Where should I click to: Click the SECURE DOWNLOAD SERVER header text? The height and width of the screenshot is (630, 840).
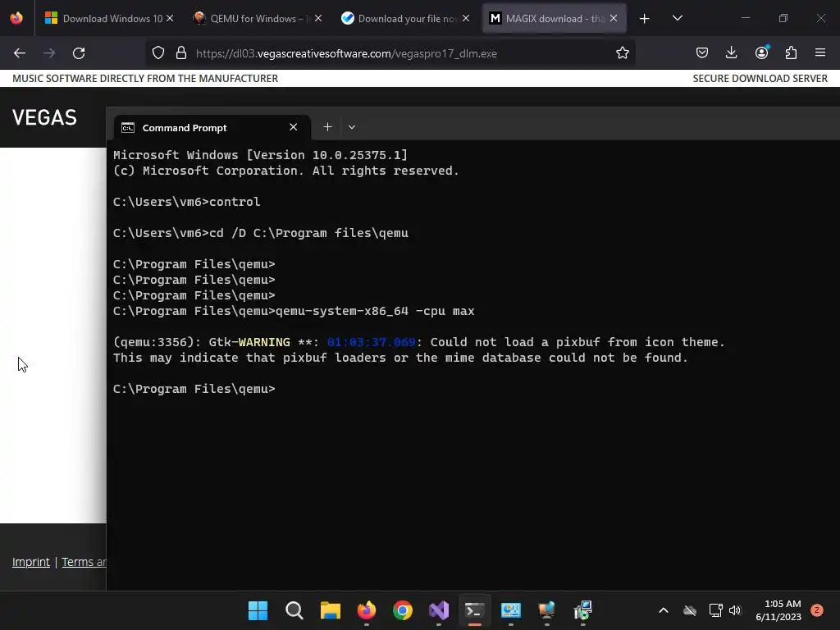coord(760,78)
